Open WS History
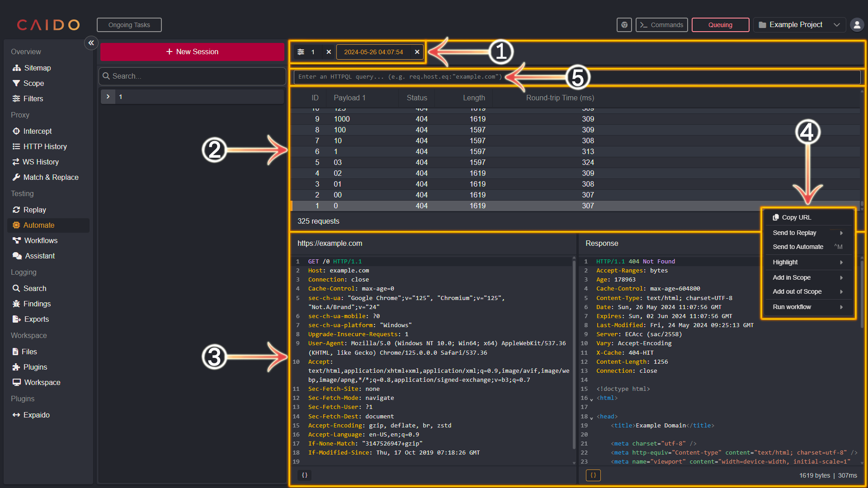The image size is (868, 488). coord(35,162)
